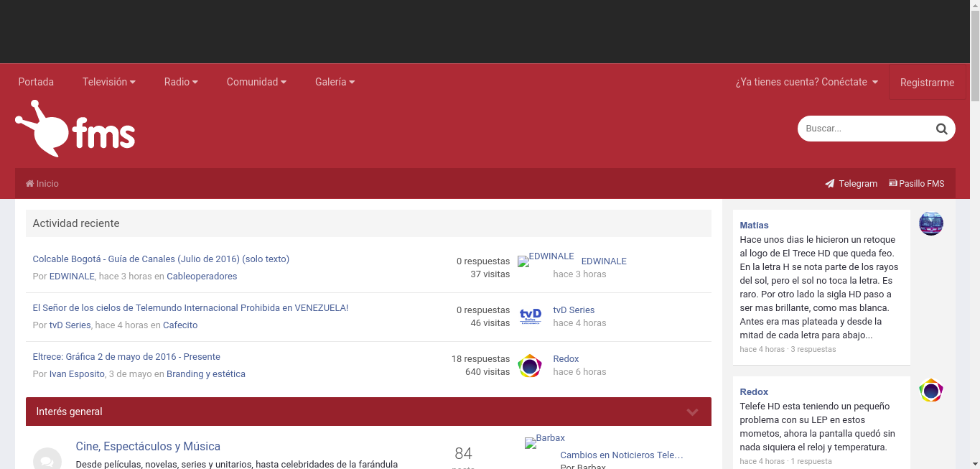The height and width of the screenshot is (469, 980).
Task: Open Galería dropdown menu
Action: 335,82
